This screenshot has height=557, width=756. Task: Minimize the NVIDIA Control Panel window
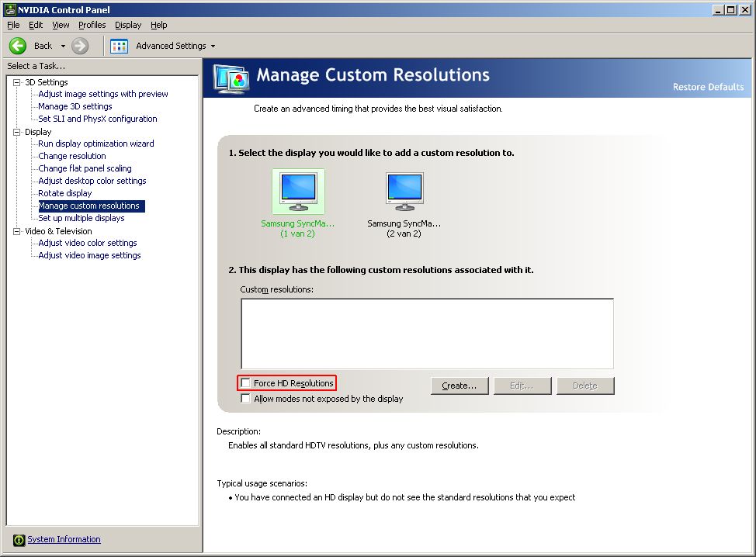tap(719, 9)
